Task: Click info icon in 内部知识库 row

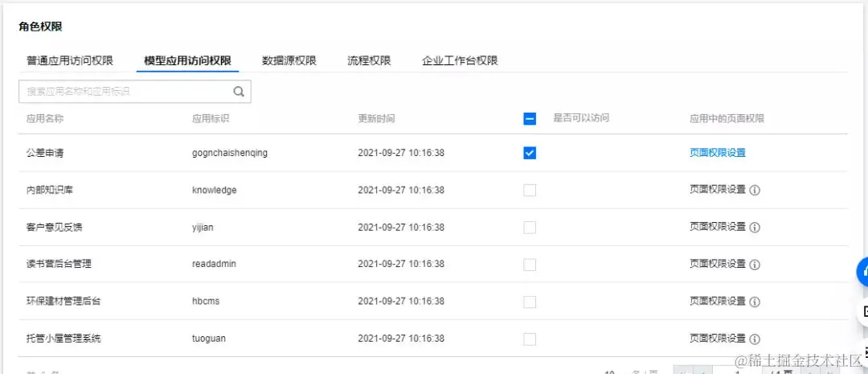Action: point(755,190)
